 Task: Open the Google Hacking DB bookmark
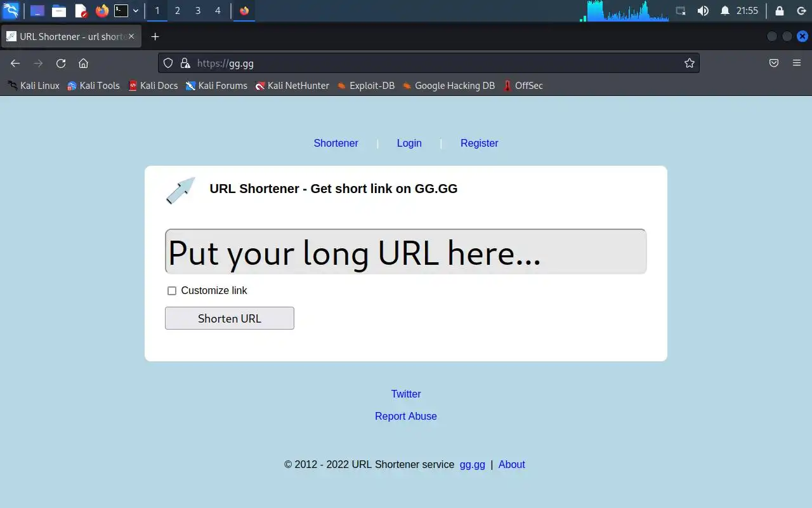449,86
